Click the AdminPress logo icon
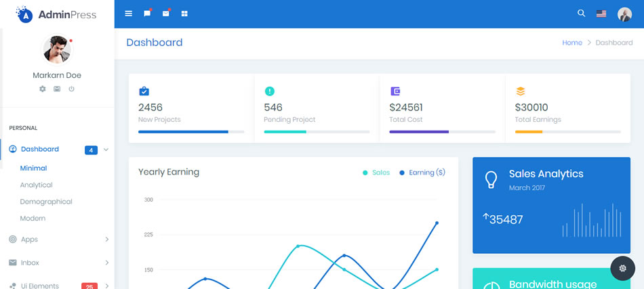Image resolution: width=644 pixels, height=289 pixels. tap(24, 14)
